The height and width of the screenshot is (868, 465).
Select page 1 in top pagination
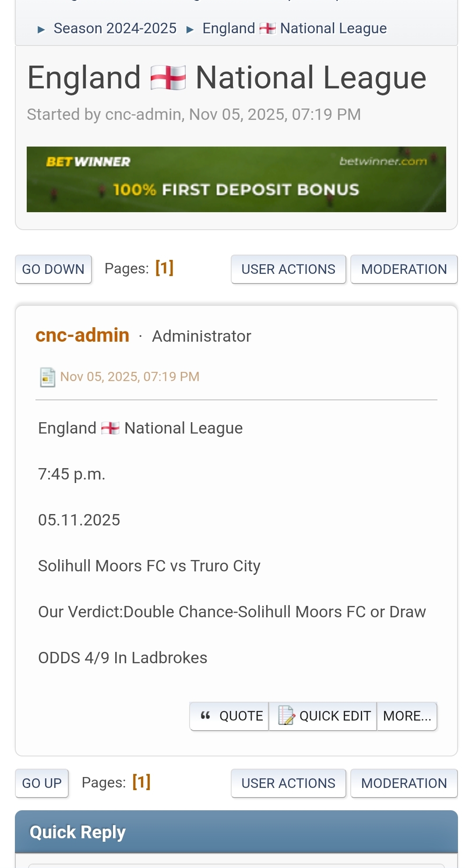click(164, 268)
